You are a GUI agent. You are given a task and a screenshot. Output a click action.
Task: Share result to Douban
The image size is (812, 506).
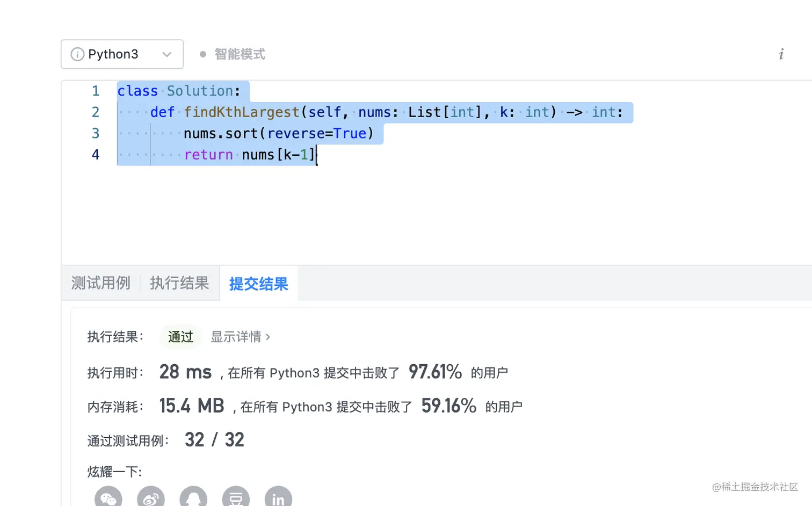tap(236, 498)
